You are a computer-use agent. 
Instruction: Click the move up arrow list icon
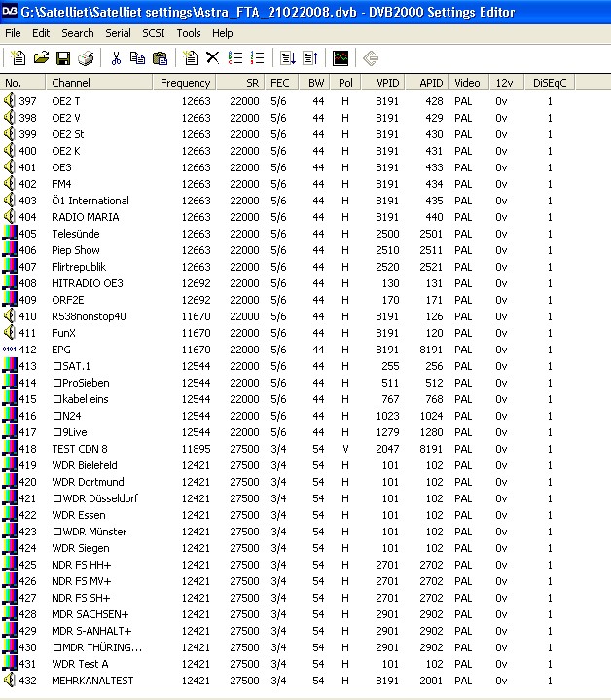tap(310, 58)
